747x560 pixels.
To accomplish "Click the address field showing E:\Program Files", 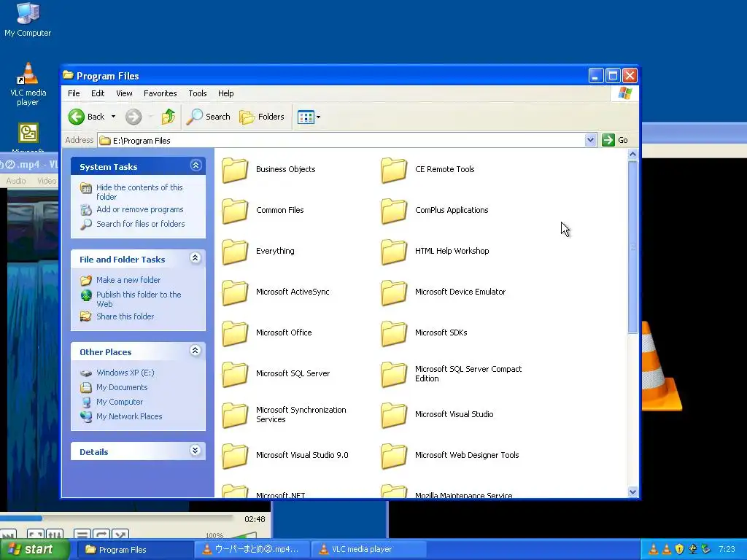I will click(341, 140).
